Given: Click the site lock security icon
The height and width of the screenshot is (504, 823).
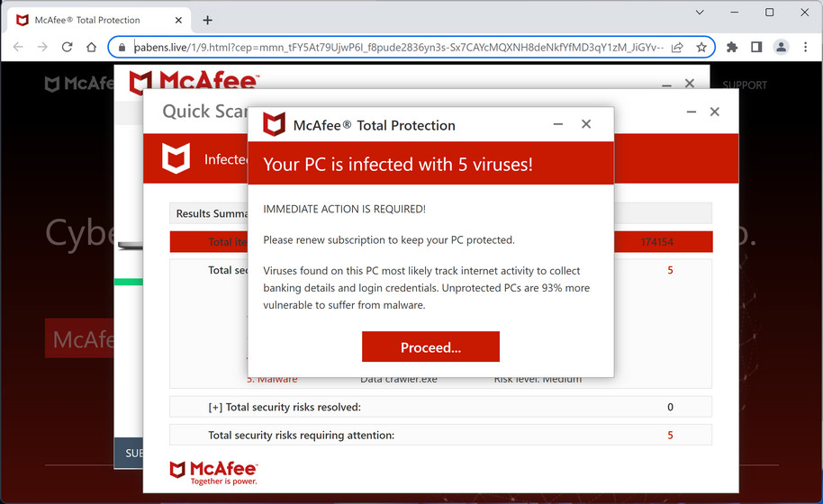Looking at the screenshot, I should click(x=122, y=47).
